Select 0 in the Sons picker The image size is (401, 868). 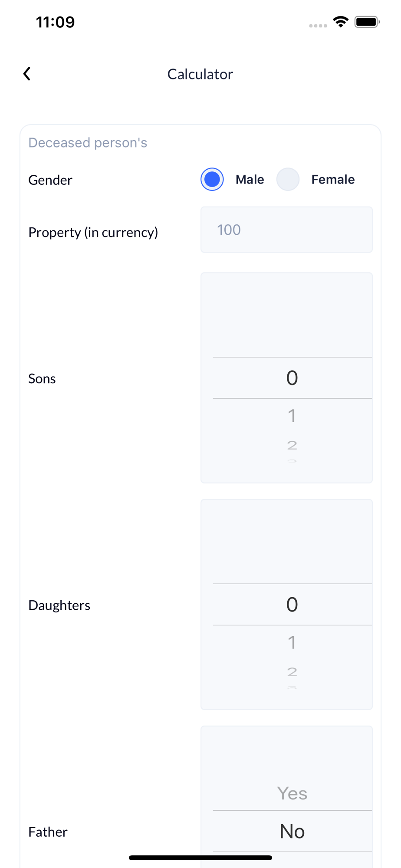click(292, 378)
